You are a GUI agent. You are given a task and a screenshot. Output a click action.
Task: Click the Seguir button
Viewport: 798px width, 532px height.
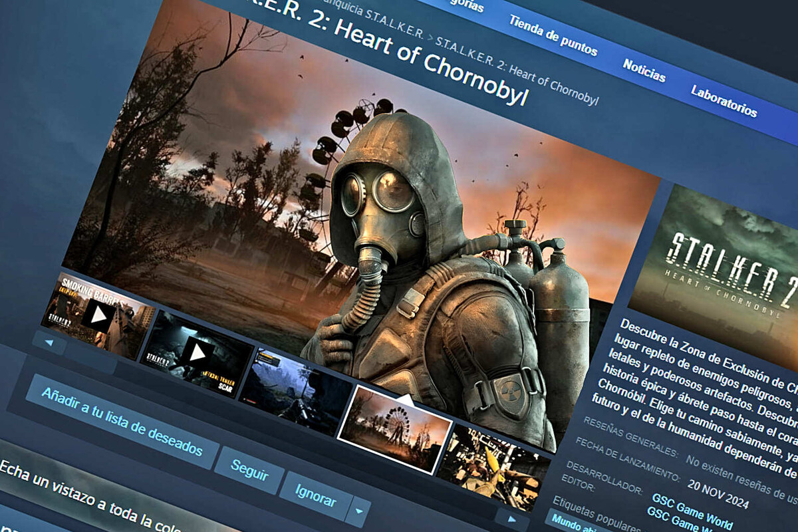coord(249,470)
